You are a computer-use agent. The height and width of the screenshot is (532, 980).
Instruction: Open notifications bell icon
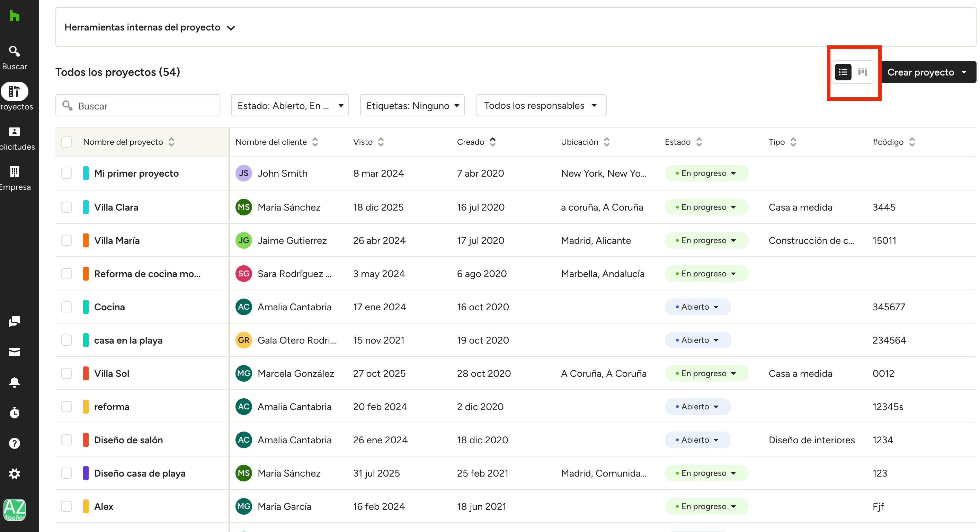tap(15, 382)
